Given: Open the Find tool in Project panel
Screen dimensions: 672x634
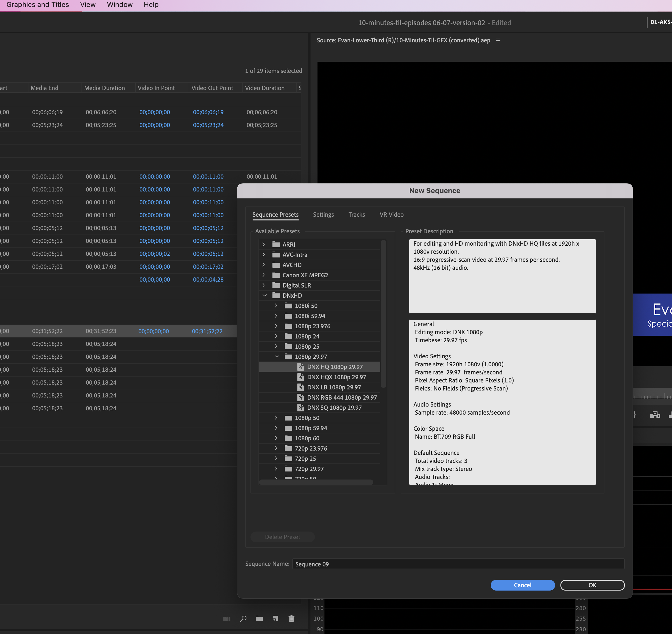Looking at the screenshot, I should point(243,619).
